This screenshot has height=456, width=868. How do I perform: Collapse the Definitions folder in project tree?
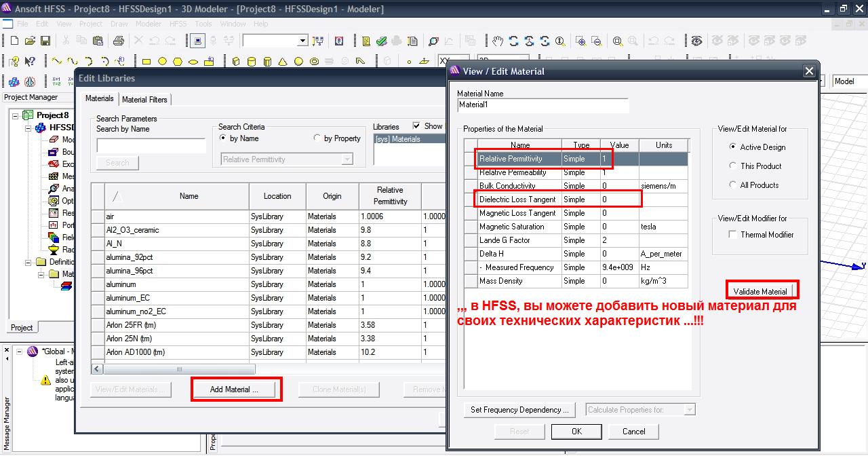(x=28, y=262)
